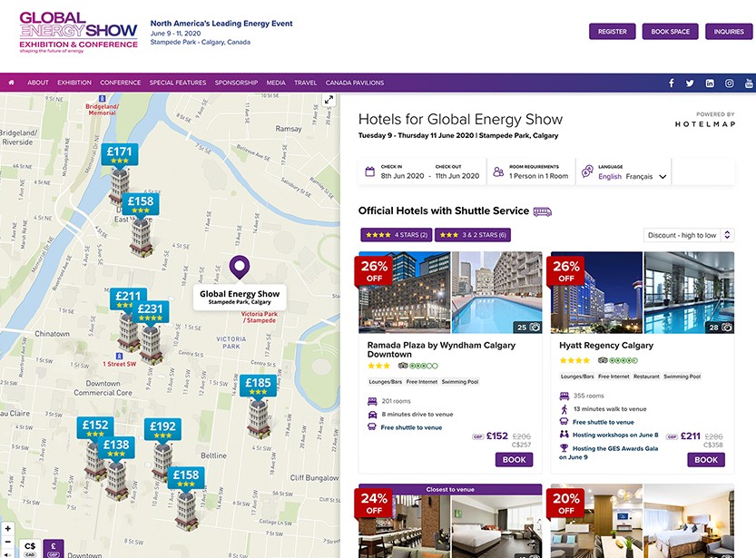
Task: Switch map currency to £ GBP
Action: [x=54, y=549]
